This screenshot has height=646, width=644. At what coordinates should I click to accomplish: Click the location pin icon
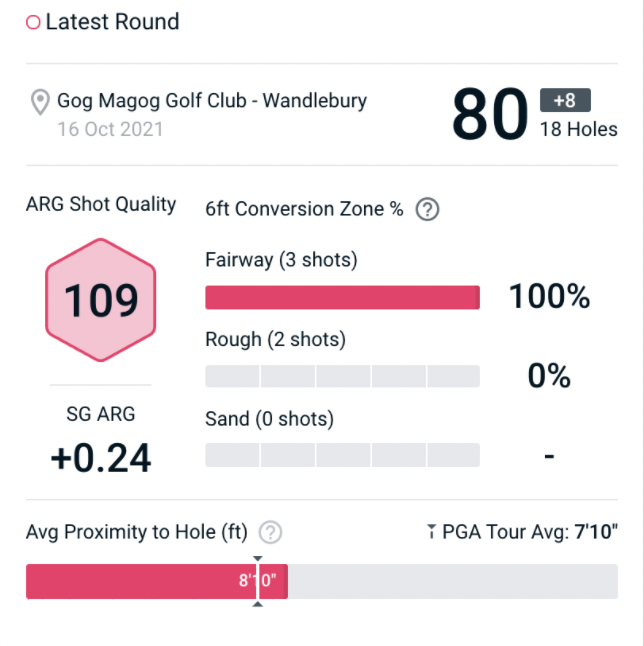(40, 103)
